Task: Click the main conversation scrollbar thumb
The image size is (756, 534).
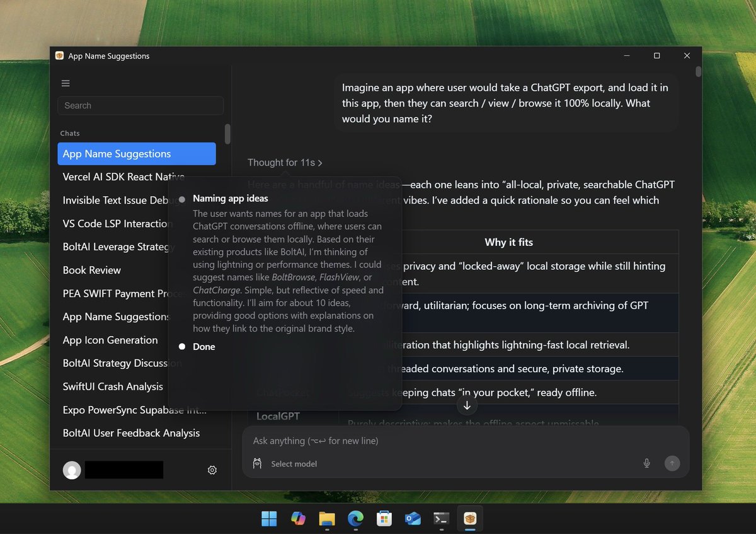Action: pos(698,71)
